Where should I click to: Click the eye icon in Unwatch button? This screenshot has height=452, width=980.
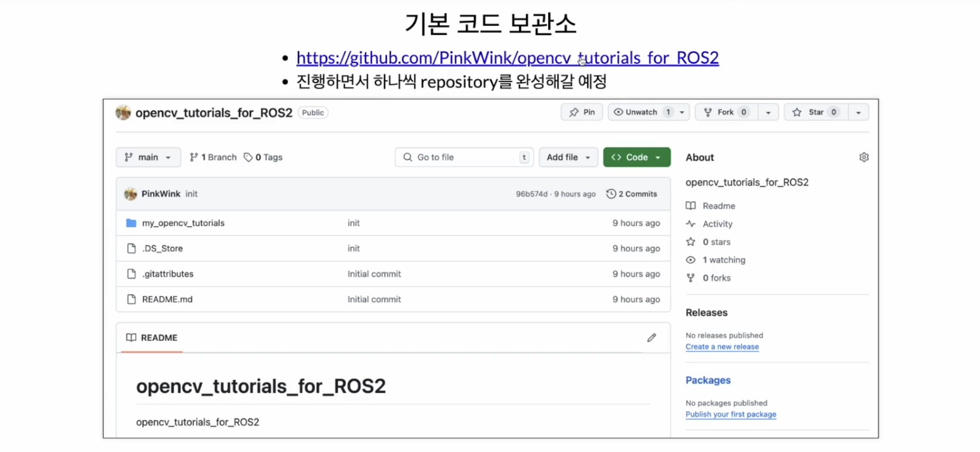[618, 112]
